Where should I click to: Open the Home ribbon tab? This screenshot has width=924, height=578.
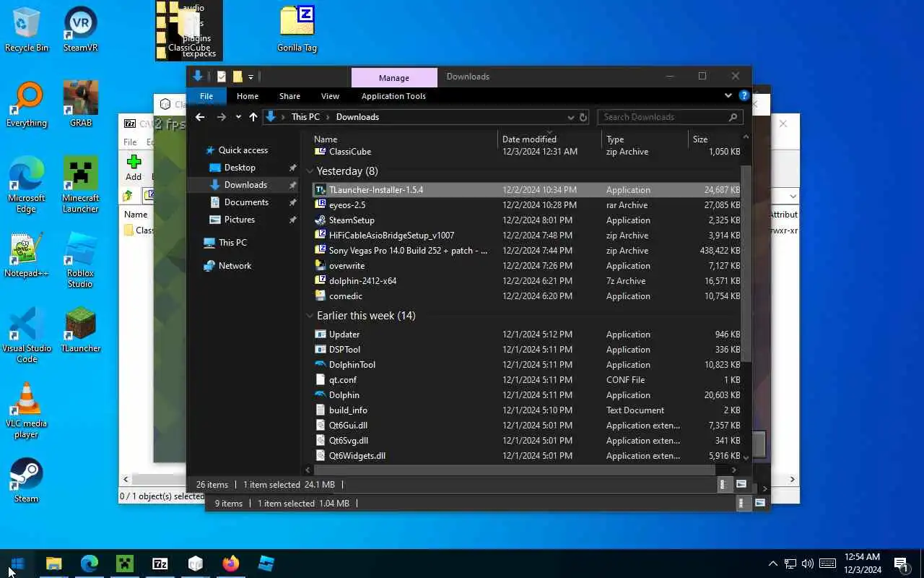point(248,96)
